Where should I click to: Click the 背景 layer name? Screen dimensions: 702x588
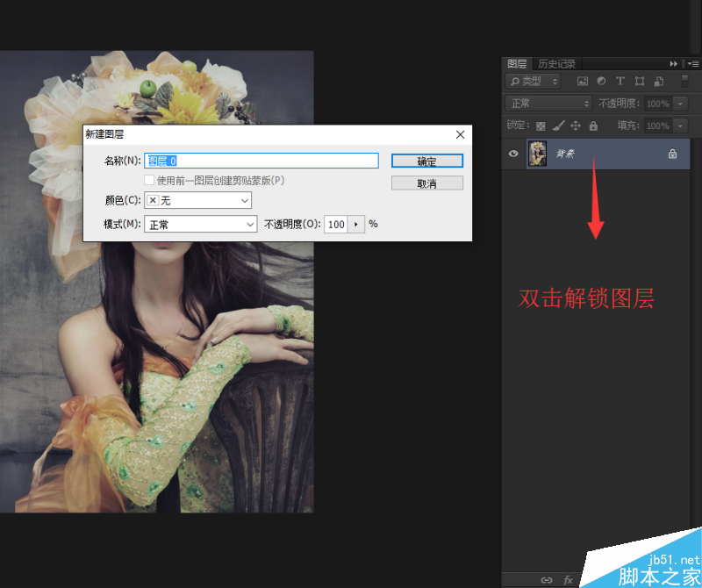[565, 154]
